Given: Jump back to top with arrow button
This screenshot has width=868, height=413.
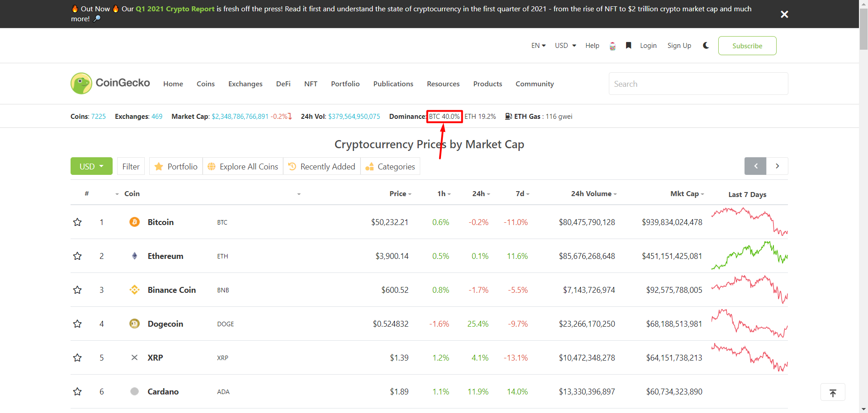Looking at the screenshot, I should (833, 392).
